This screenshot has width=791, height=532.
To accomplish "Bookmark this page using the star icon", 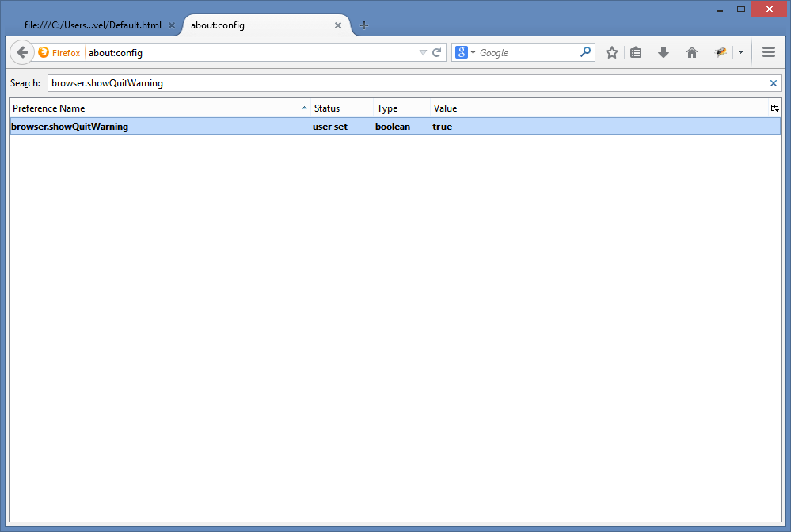I will 611,52.
